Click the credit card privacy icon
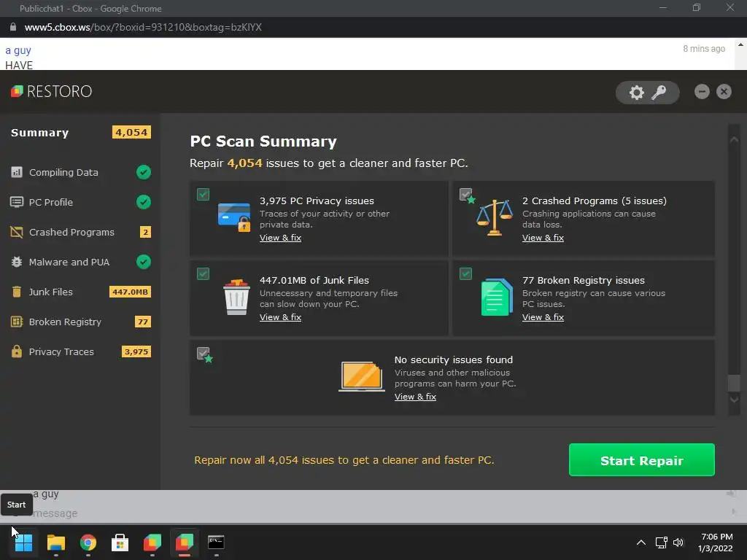The width and height of the screenshot is (747, 560). pos(234,217)
